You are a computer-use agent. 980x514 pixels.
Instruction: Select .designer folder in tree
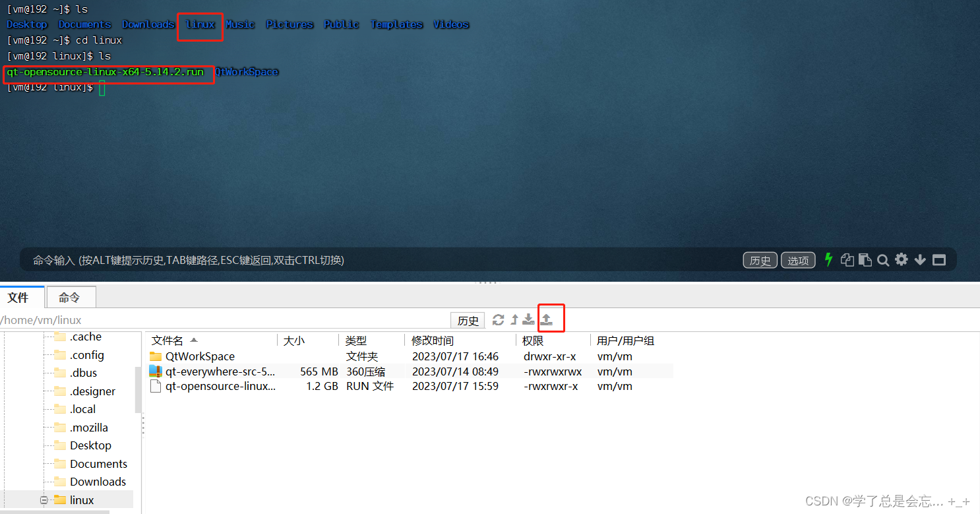(x=92, y=391)
